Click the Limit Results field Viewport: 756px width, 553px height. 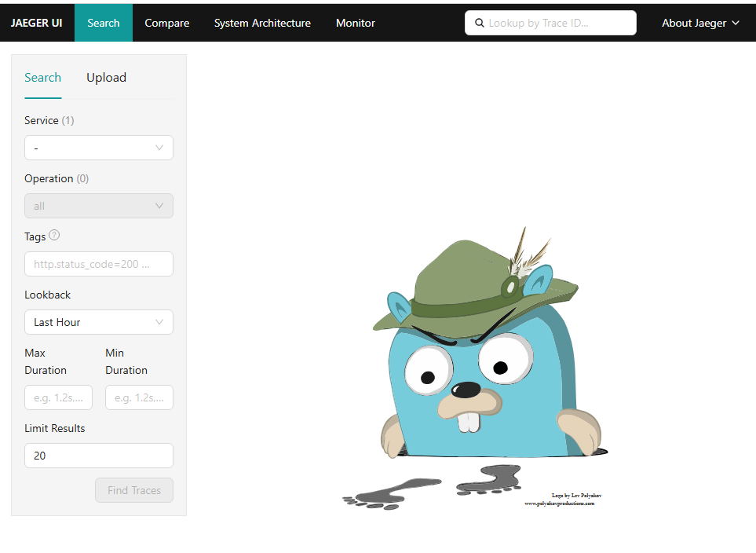99,456
